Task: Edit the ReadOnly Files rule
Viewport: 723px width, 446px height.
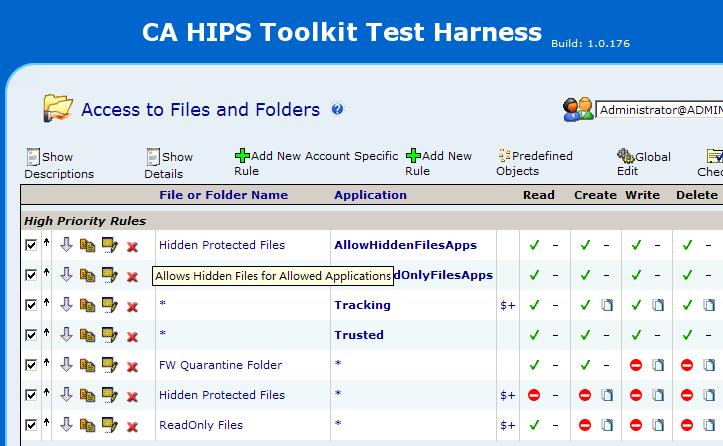Action: (109, 426)
